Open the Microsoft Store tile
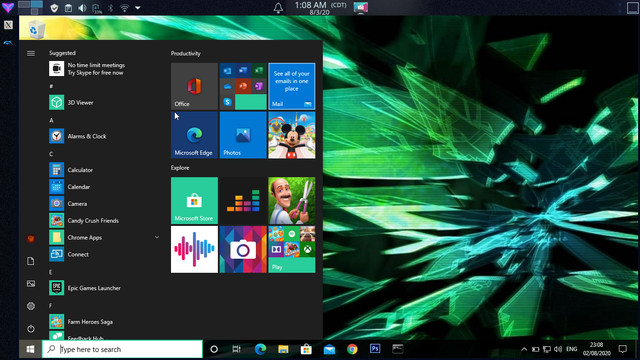 [x=194, y=200]
